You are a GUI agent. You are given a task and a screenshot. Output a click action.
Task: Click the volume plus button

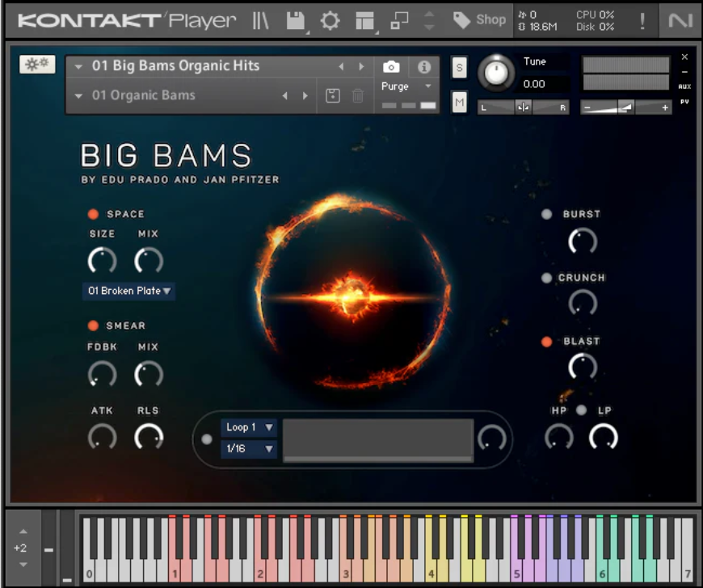click(x=665, y=107)
